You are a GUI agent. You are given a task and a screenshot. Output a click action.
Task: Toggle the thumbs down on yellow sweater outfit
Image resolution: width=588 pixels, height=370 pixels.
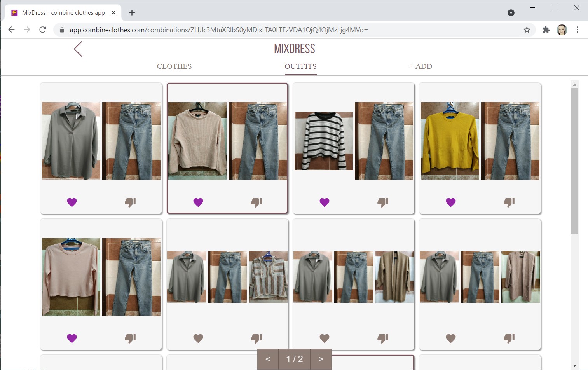pos(509,202)
